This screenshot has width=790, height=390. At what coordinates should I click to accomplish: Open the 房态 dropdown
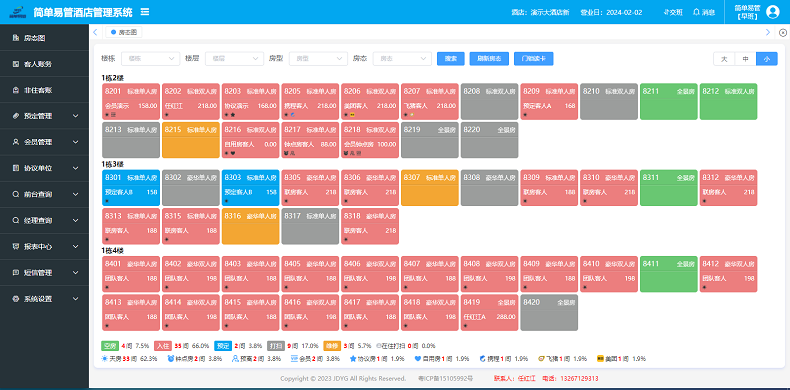pos(402,58)
